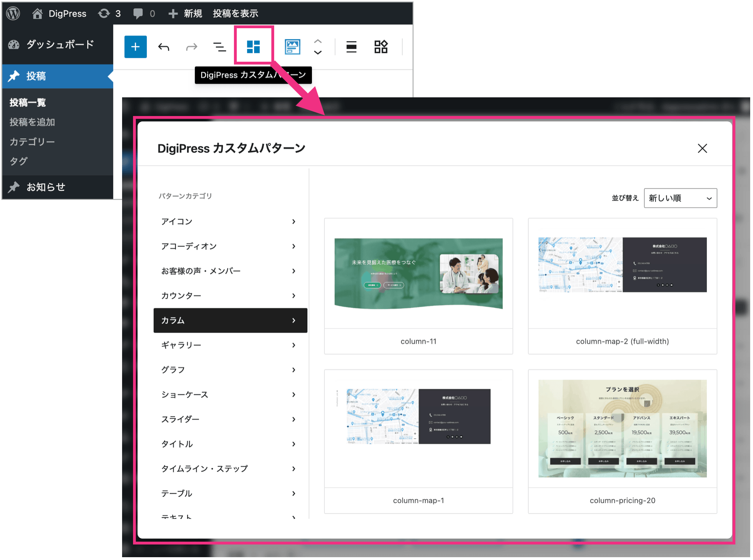Expand the アイコン pattern category
Image resolution: width=753 pixels, height=560 pixels.
pyautogui.click(x=230, y=221)
